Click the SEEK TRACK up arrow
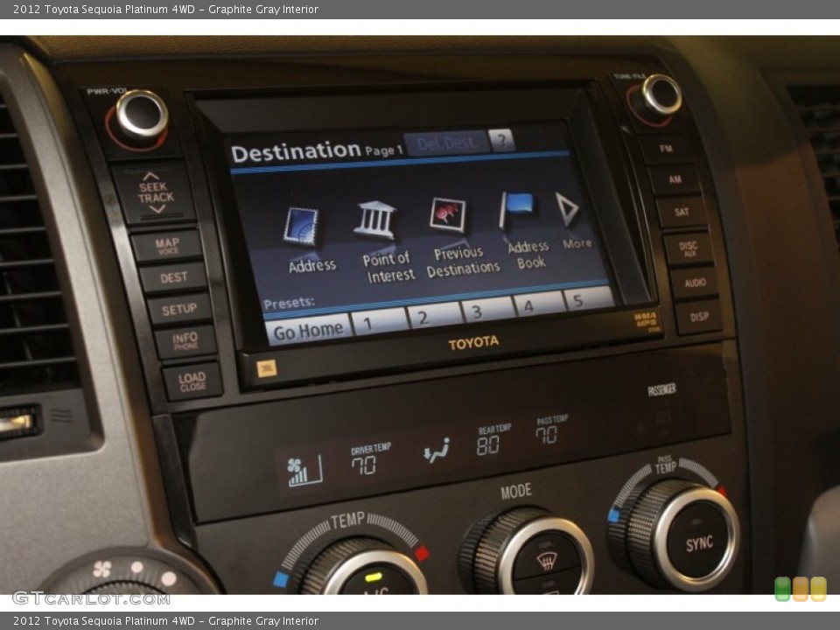 coord(151,177)
